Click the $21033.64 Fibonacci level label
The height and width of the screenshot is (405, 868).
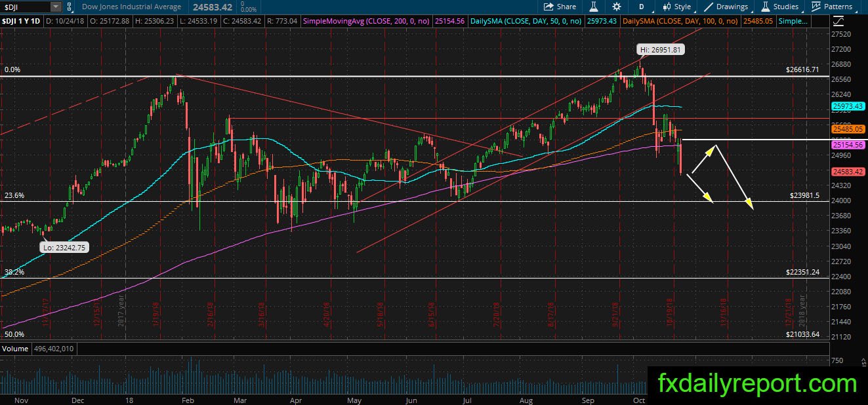[x=802, y=334]
